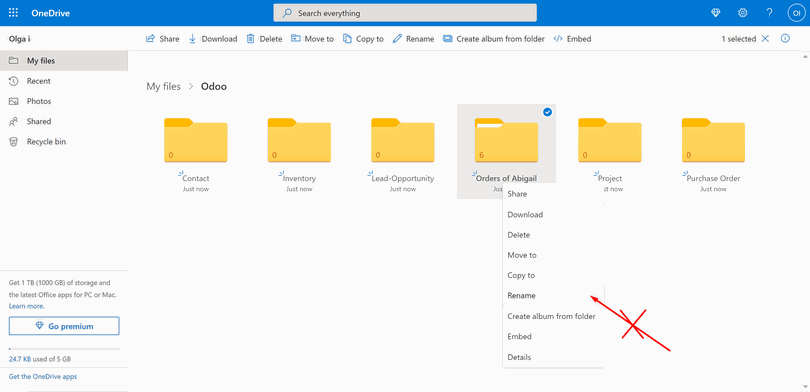
Task: Click the scrollbar up arrow
Action: click(806, 55)
